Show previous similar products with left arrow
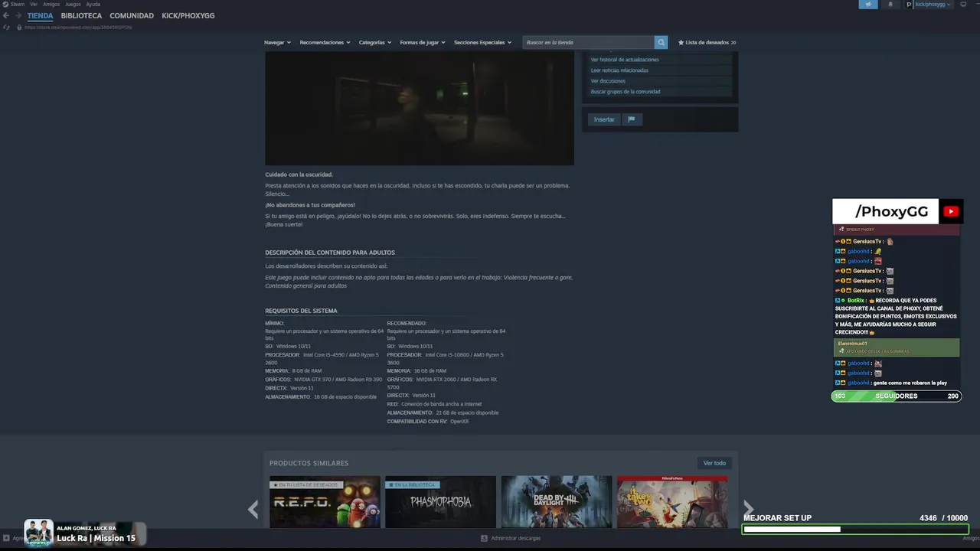Image resolution: width=980 pixels, height=551 pixels. tap(253, 509)
